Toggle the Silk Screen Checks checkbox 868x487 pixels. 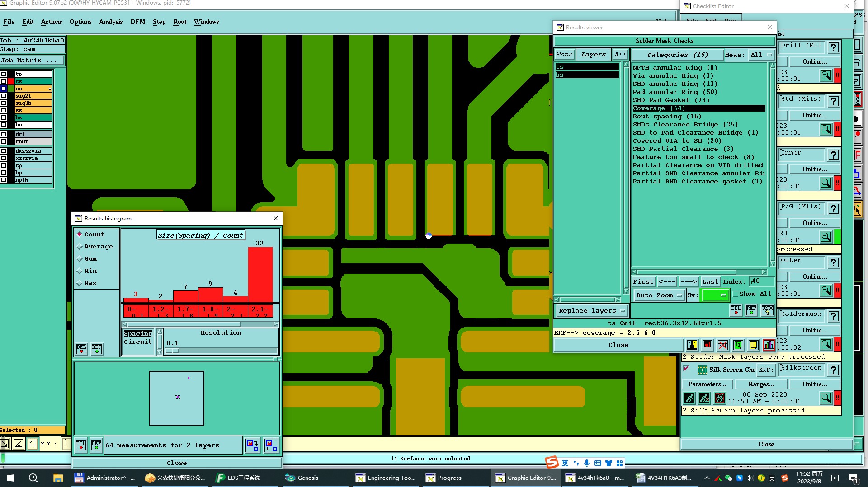[686, 369]
